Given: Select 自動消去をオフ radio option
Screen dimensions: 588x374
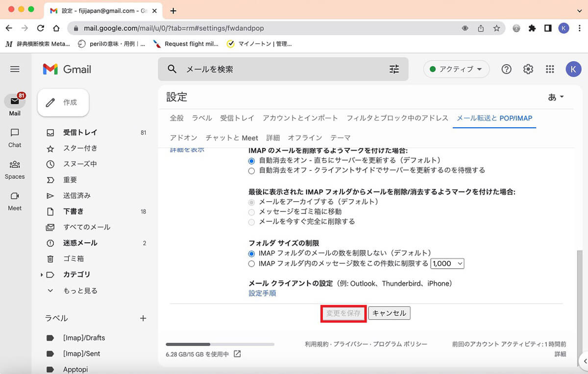Looking at the screenshot, I should [x=251, y=171].
